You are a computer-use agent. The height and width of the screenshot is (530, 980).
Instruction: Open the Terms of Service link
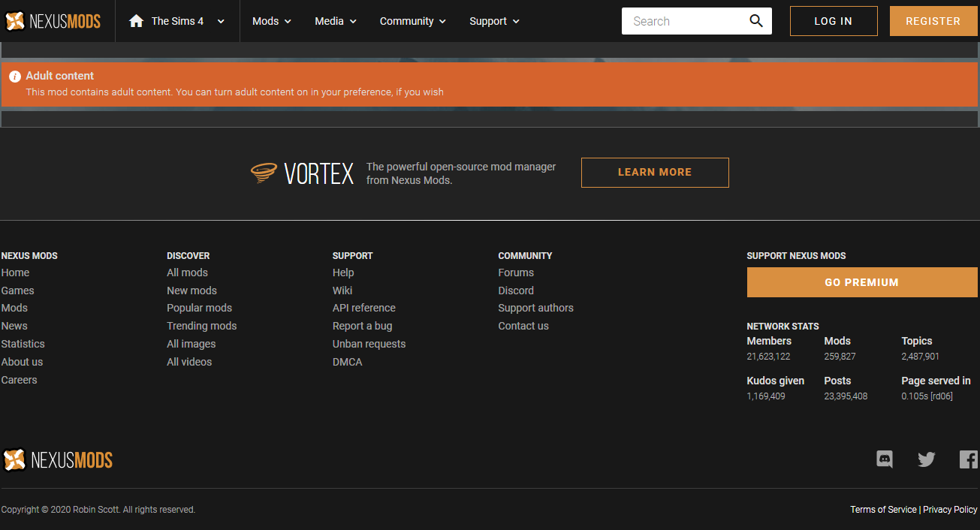tap(883, 510)
